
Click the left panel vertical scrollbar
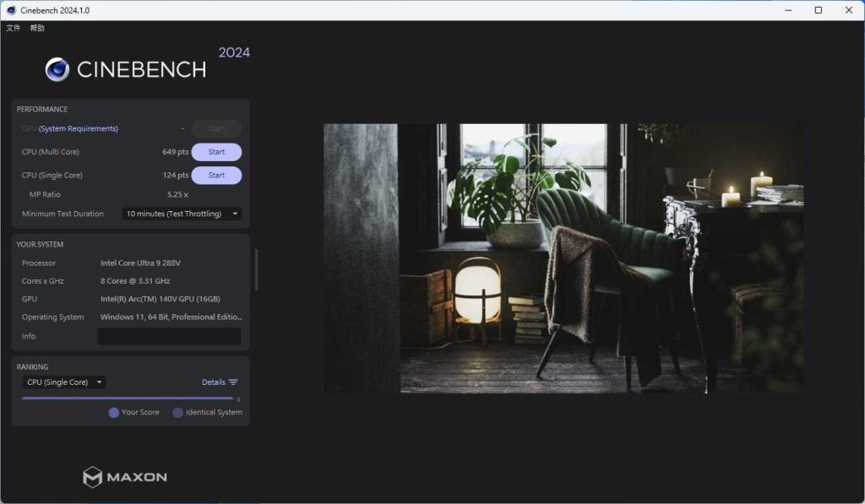tap(256, 269)
